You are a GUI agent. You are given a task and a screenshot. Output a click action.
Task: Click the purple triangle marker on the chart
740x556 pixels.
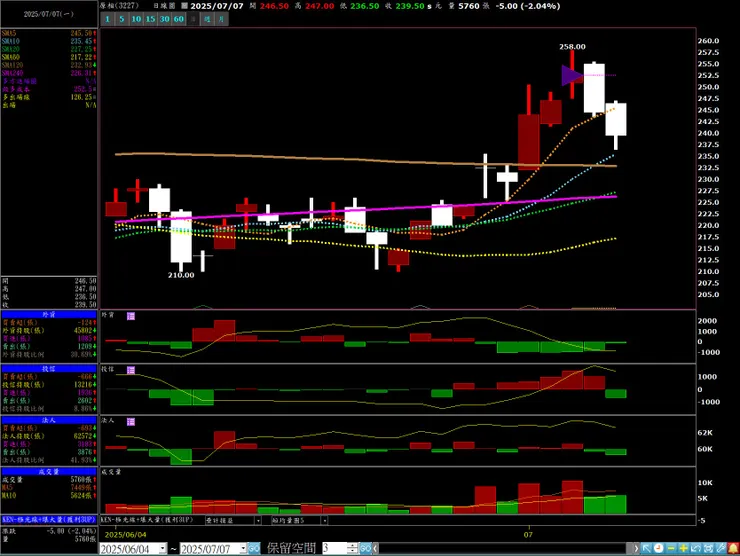[x=572, y=76]
